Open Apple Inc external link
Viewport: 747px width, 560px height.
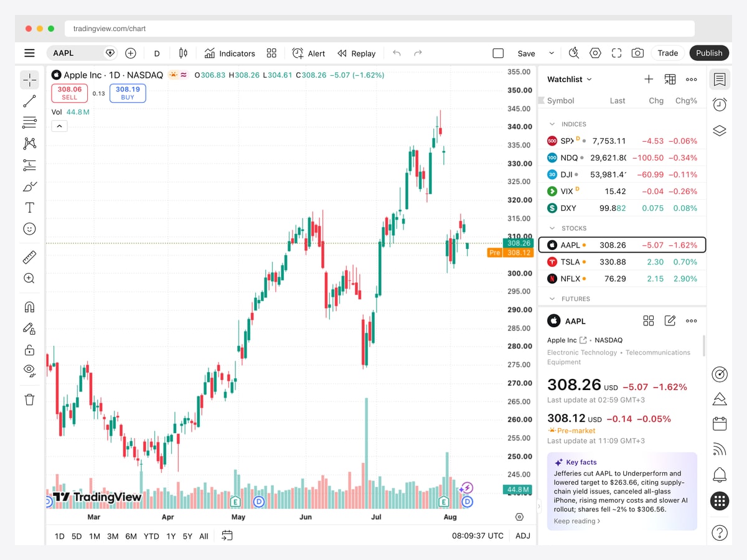pos(583,340)
